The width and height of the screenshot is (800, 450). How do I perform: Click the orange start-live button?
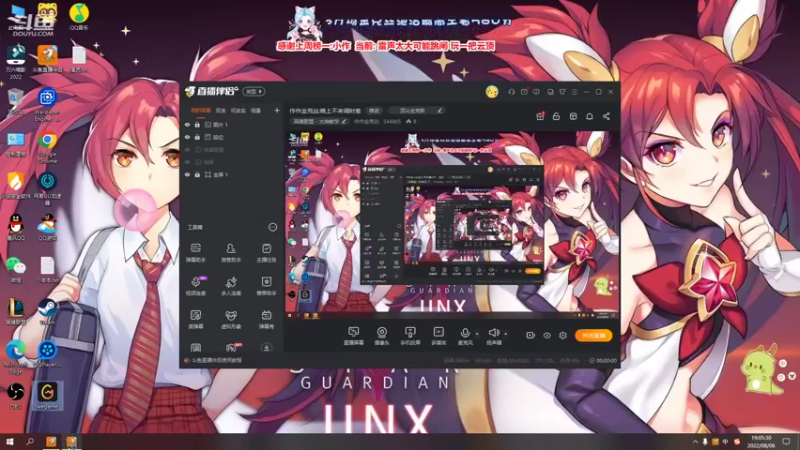tap(593, 335)
